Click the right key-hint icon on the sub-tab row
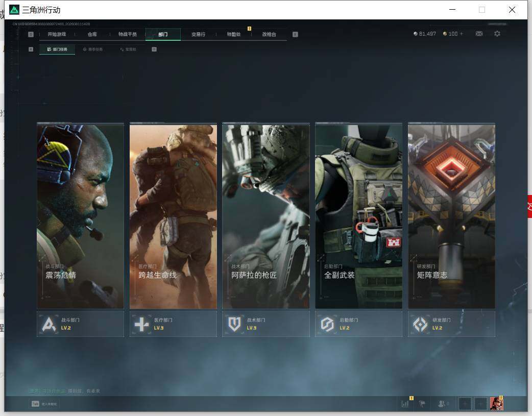This screenshot has width=532, height=416. (154, 49)
